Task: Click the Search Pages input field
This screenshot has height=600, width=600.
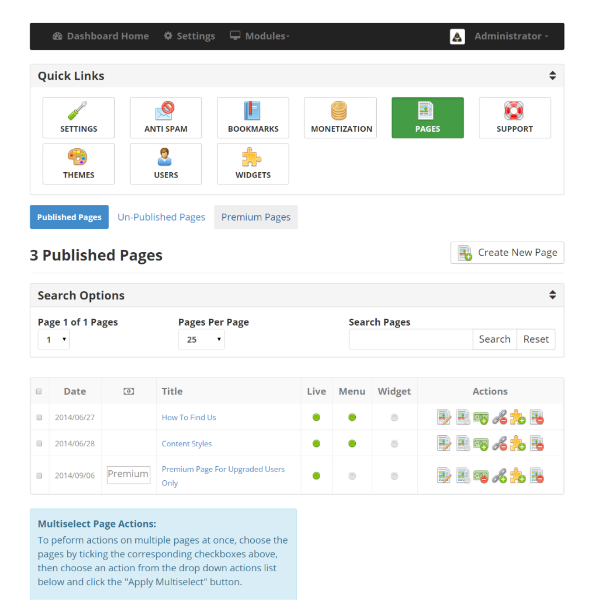Action: tap(410, 339)
